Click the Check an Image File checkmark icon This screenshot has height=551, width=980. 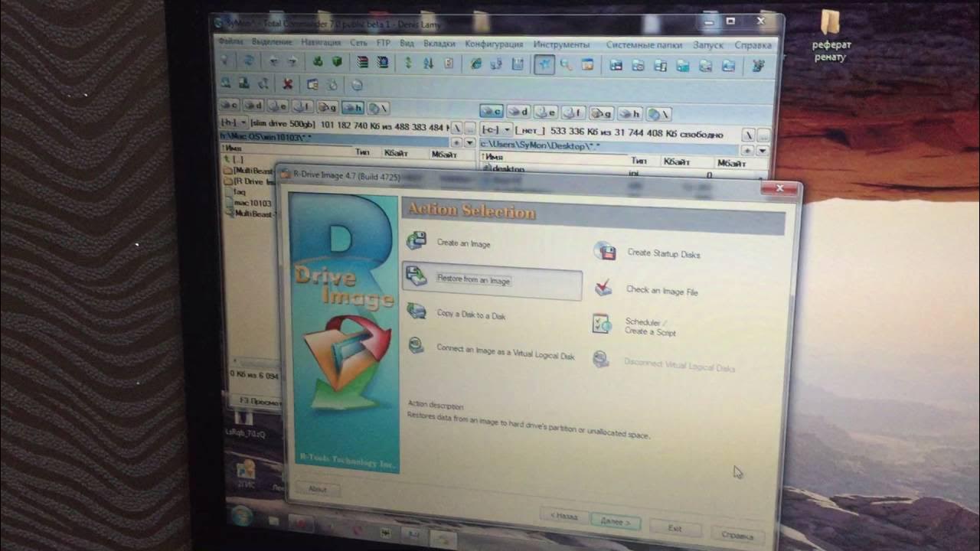pos(603,288)
